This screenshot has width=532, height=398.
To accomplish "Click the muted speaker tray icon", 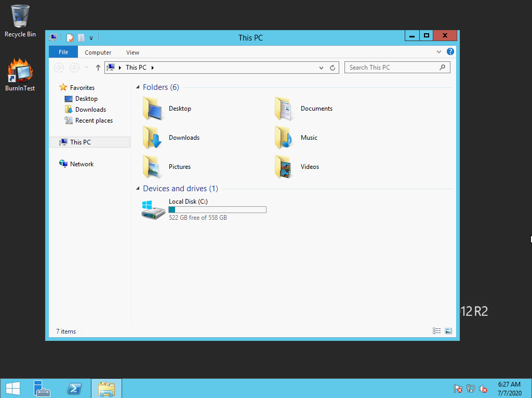I will 483,389.
